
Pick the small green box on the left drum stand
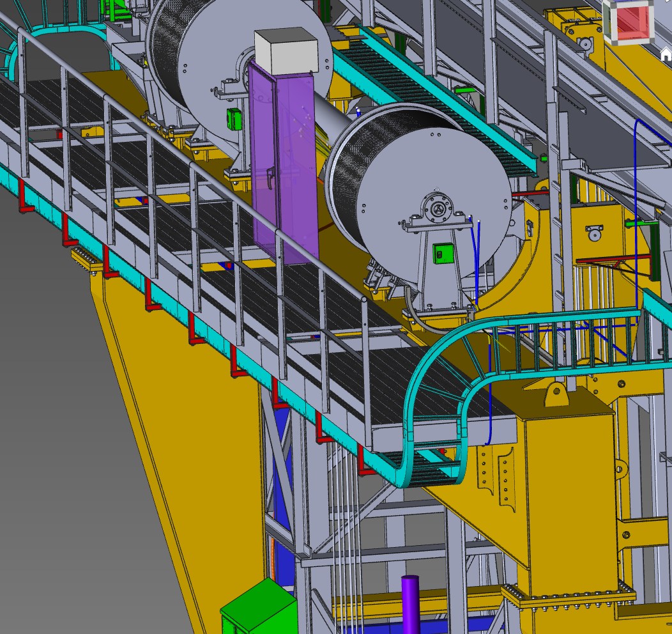click(233, 120)
